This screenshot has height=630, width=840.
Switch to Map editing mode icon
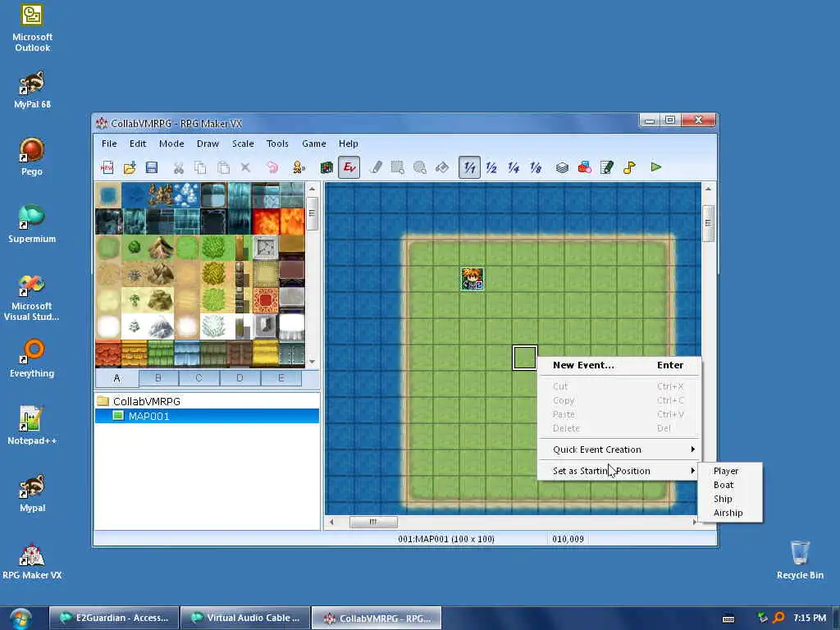326,167
